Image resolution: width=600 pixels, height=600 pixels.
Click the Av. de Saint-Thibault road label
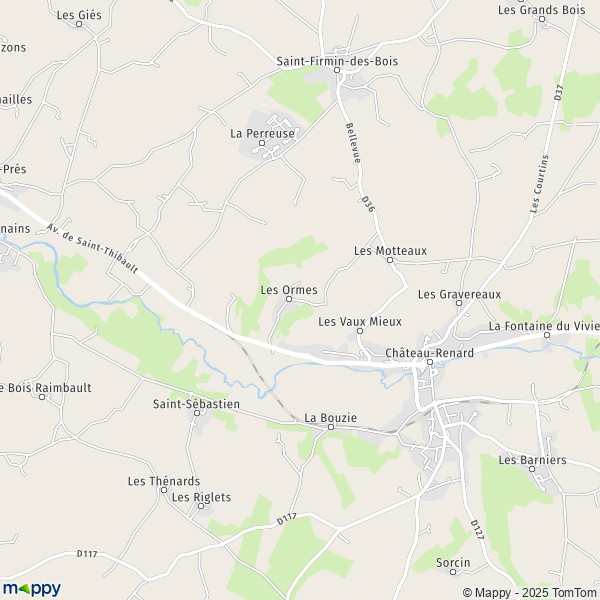92,248
